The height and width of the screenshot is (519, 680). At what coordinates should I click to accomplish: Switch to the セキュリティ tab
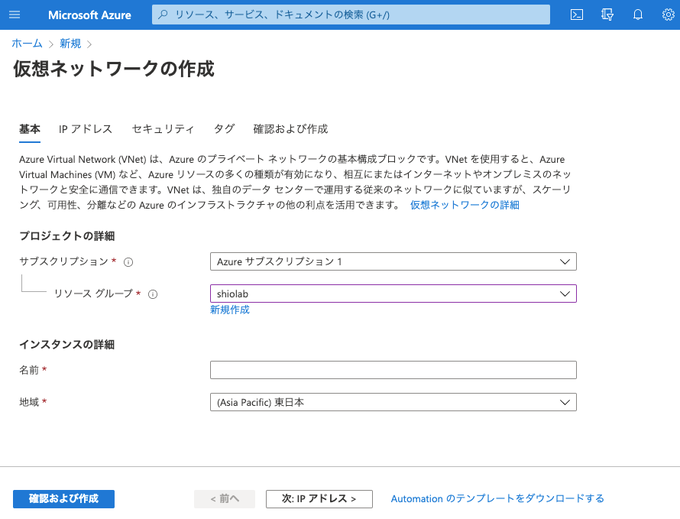click(163, 129)
